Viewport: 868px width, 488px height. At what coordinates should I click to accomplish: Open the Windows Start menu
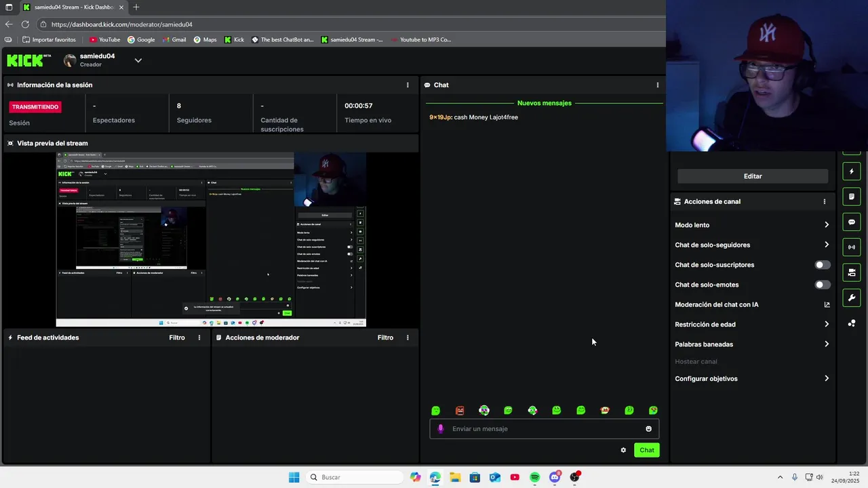(294, 477)
